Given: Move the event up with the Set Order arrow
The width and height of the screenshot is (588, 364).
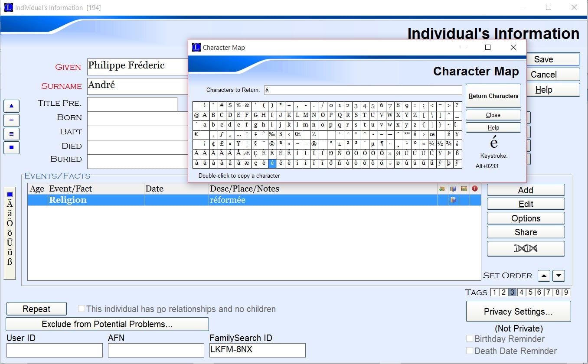Looking at the screenshot, I should tap(544, 276).
